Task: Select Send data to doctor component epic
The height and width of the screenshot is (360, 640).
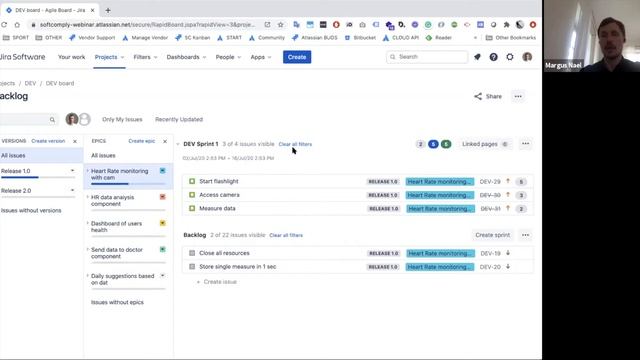Action: (x=117, y=253)
